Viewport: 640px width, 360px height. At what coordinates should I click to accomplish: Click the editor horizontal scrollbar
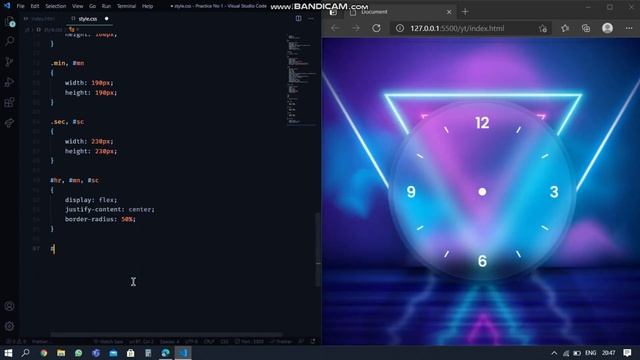click(166, 335)
